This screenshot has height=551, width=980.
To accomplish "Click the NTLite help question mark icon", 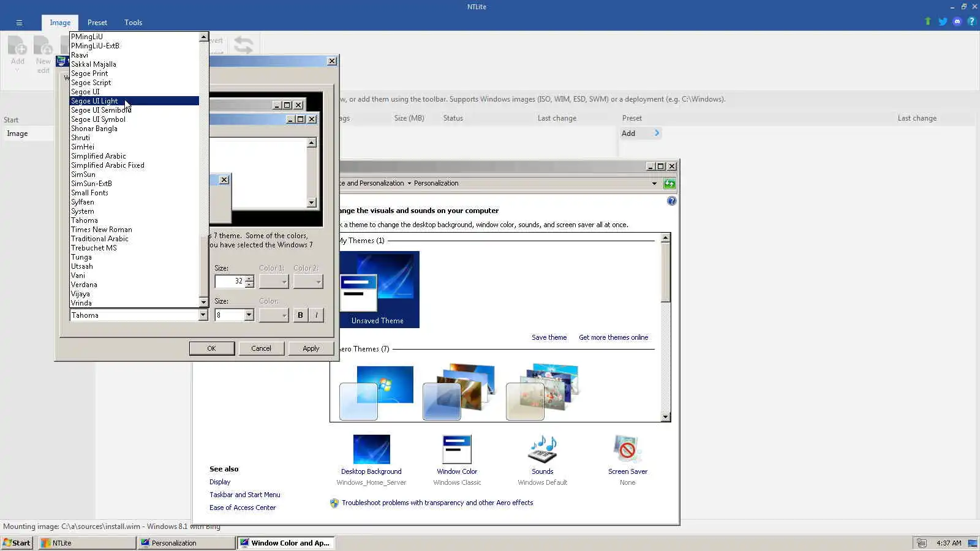I will (971, 21).
